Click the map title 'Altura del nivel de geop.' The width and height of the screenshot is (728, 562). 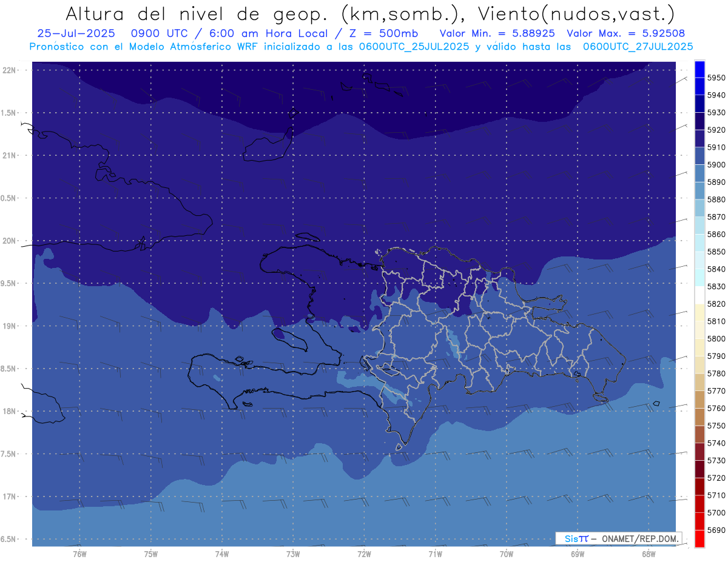tap(198, 13)
